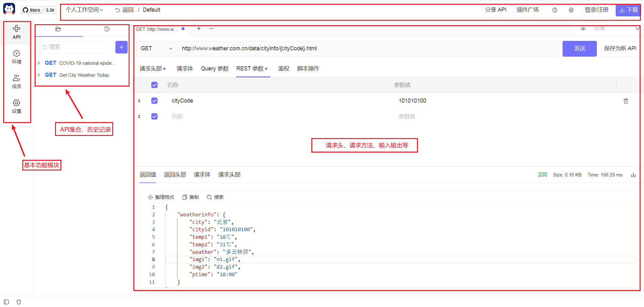
Task: Add a new request tab
Action: (x=199, y=29)
